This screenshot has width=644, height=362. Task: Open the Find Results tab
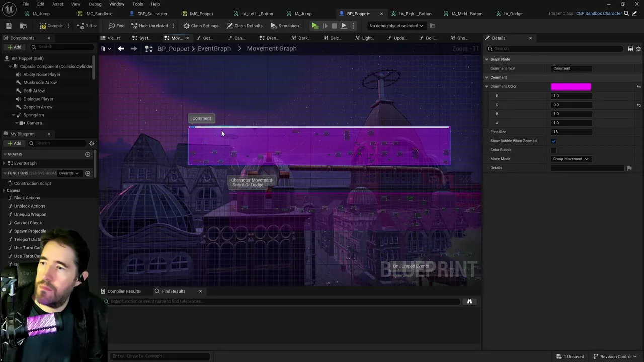[x=174, y=291]
